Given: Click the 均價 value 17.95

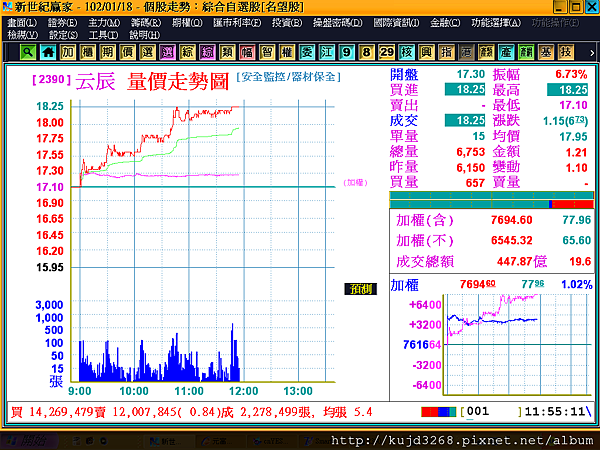Looking at the screenshot, I should click(573, 137).
